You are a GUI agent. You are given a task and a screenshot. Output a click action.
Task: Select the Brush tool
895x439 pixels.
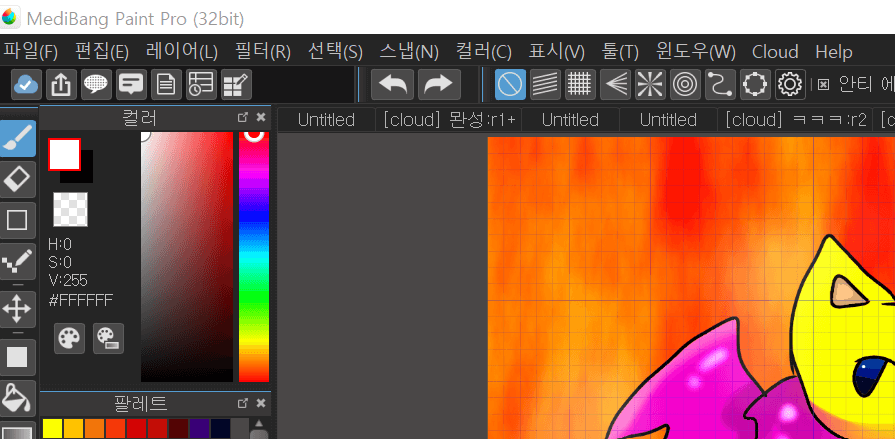tap(17, 138)
